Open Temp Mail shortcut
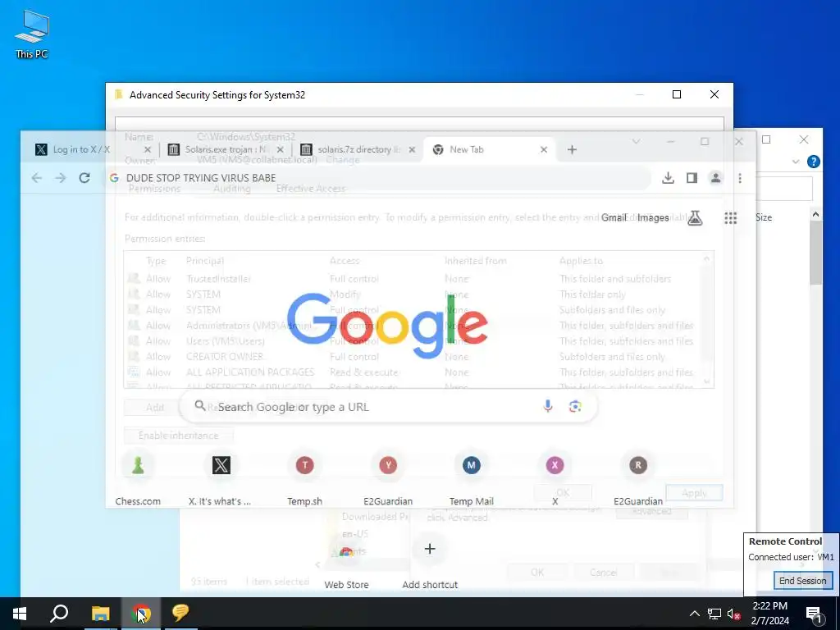840x630 pixels. coord(472,477)
